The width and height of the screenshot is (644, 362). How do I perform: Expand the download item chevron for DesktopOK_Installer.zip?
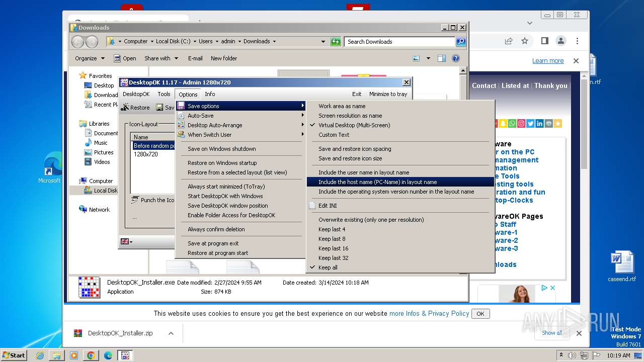[x=171, y=333]
